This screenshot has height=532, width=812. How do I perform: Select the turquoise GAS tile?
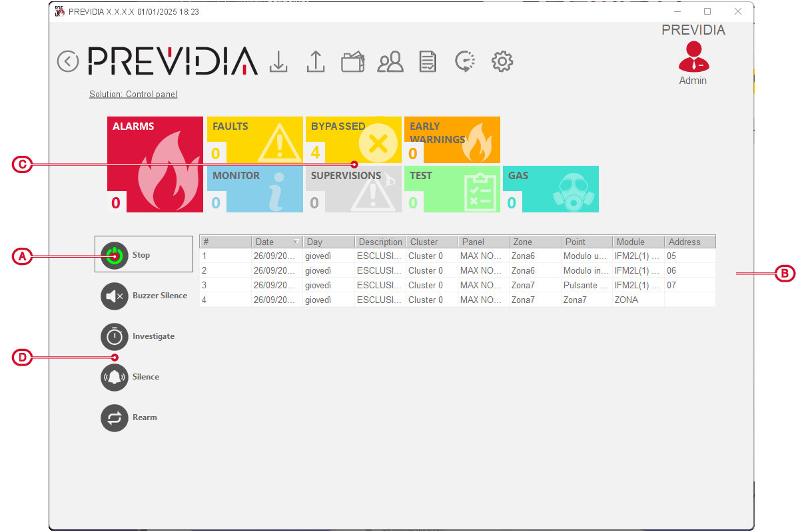tap(550, 189)
